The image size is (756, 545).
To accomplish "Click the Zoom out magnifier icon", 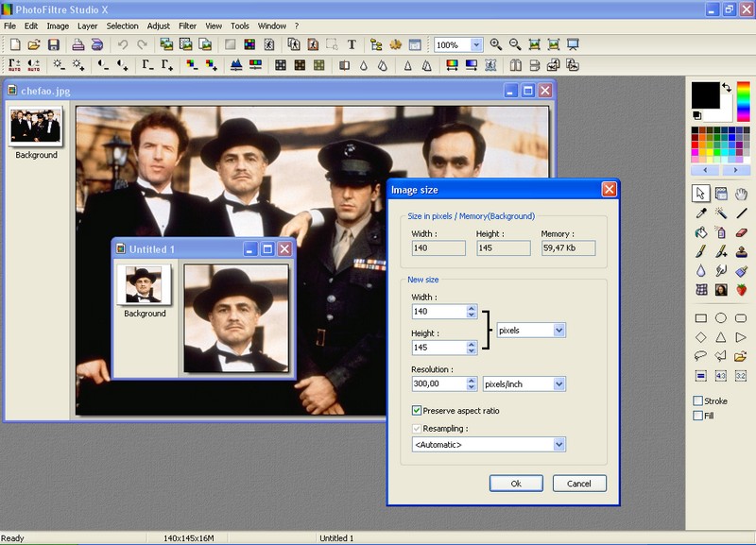I will click(515, 44).
